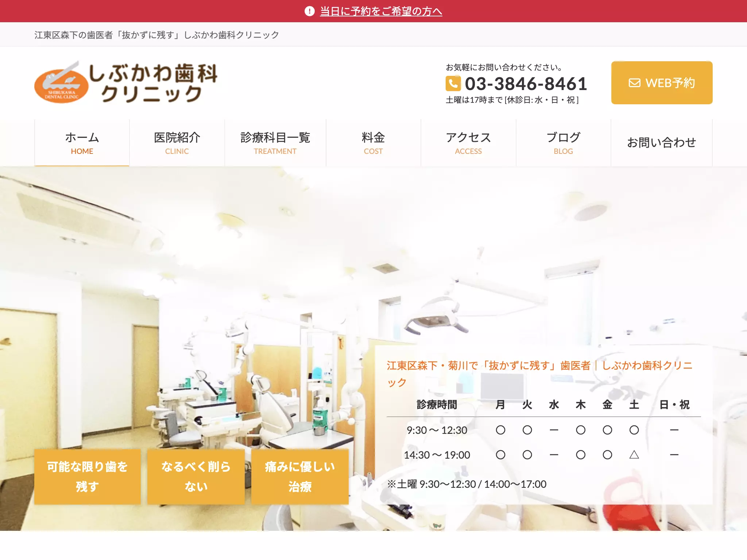Open the WEB予約 reservation button
The width and height of the screenshot is (747, 560).
662,83
